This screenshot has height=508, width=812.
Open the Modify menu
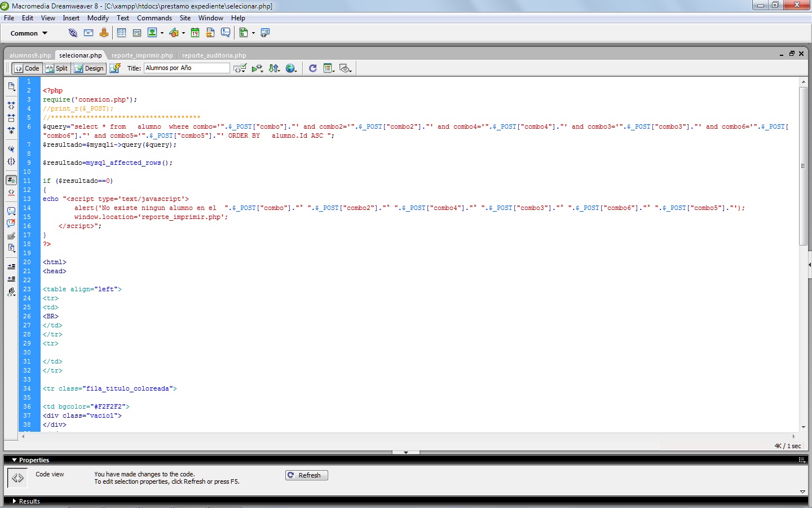(98, 18)
